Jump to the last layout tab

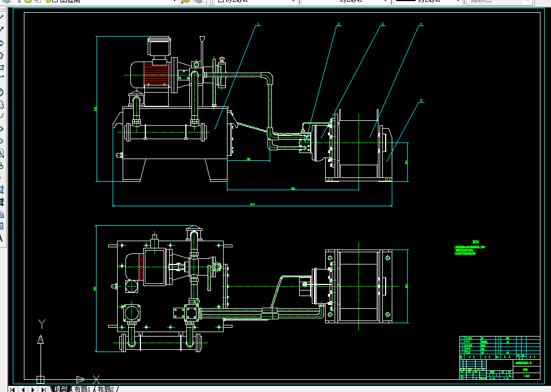click(x=43, y=389)
